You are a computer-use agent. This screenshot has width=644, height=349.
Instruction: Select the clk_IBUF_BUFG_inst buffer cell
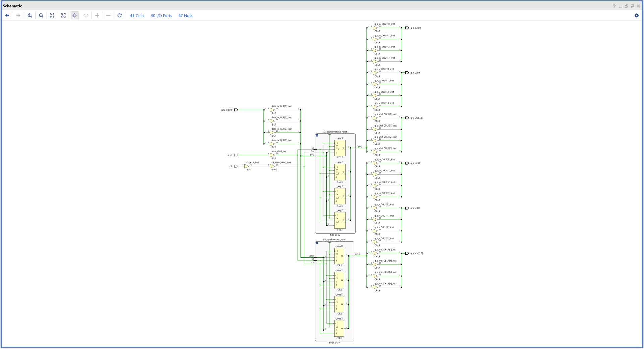(272, 166)
